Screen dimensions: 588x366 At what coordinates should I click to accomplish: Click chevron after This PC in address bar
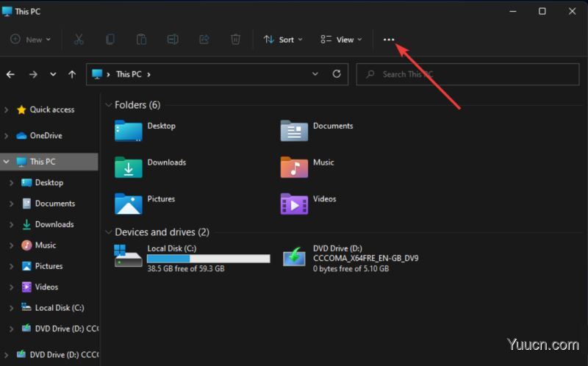(x=149, y=75)
